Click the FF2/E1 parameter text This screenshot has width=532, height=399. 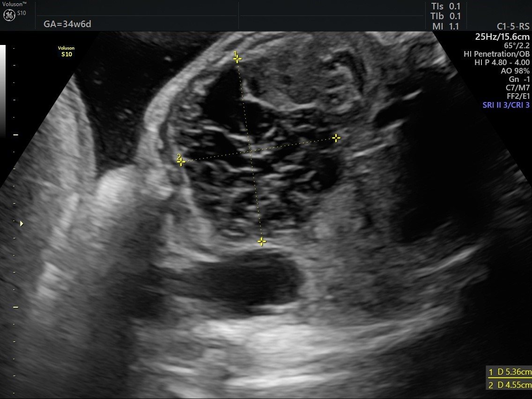pos(518,96)
